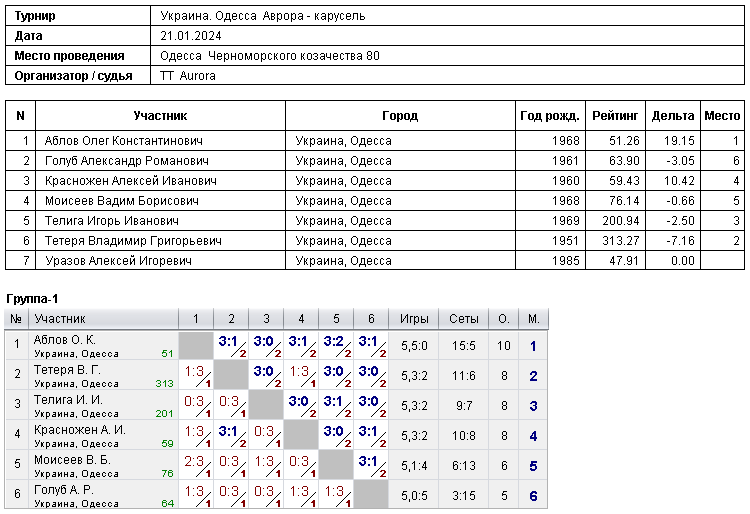Click the Дельта column header
Viewport: 750px width, 514px height.
point(673,116)
